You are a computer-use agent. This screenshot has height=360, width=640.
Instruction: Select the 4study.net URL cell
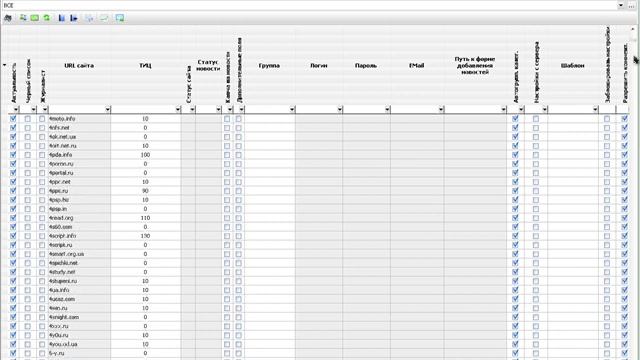pyautogui.click(x=79, y=272)
